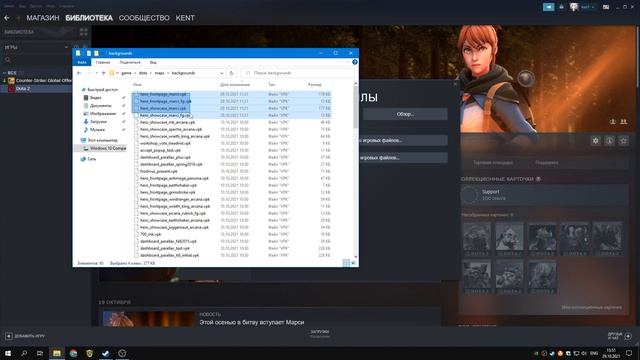The height and width of the screenshot is (360, 640).
Task: Open Steam notifications bell icon
Action: 562,7
